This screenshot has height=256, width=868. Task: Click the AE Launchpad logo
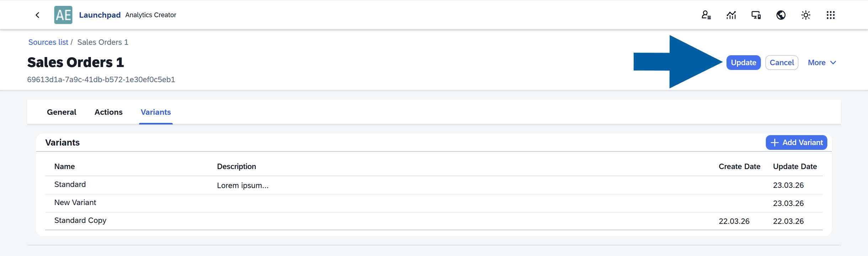[63, 15]
